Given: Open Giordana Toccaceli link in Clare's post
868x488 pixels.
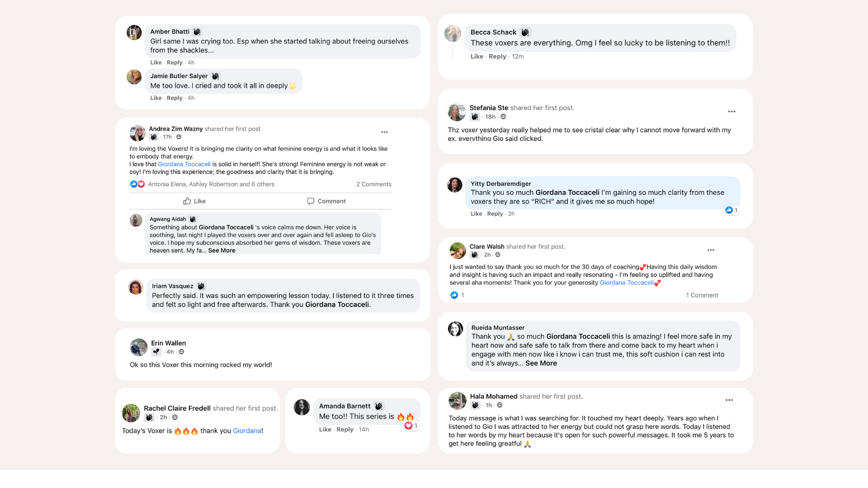Looking at the screenshot, I should point(627,282).
